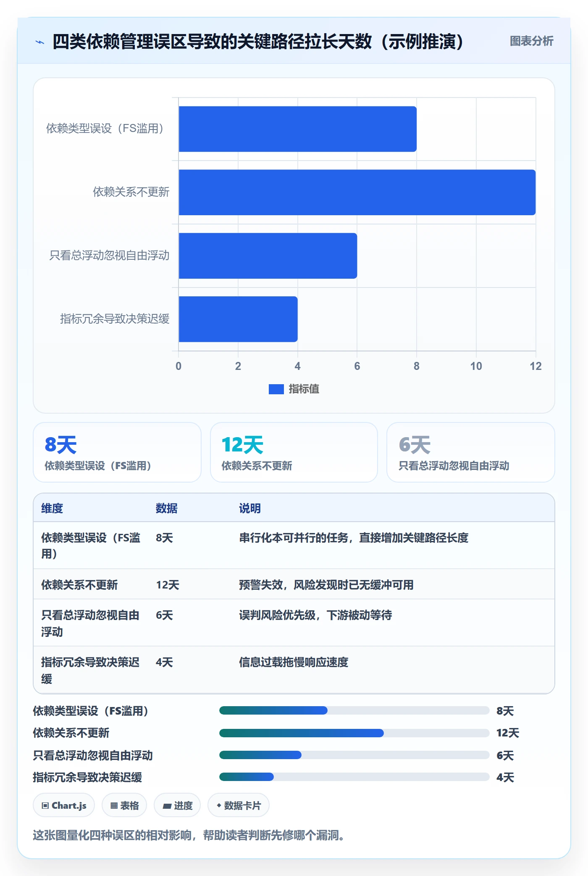This screenshot has height=876, width=588.
Task: Select the 数据卡片 tag chip
Action: tap(239, 805)
